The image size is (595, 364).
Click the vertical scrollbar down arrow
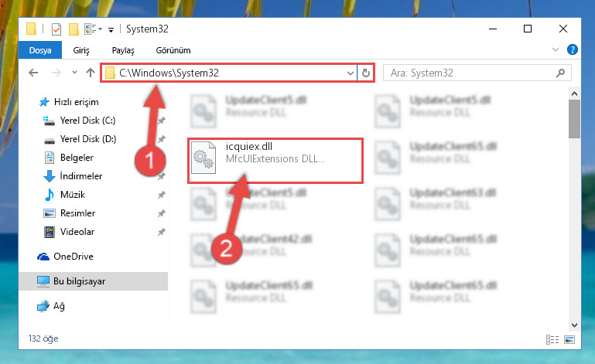[x=575, y=325]
